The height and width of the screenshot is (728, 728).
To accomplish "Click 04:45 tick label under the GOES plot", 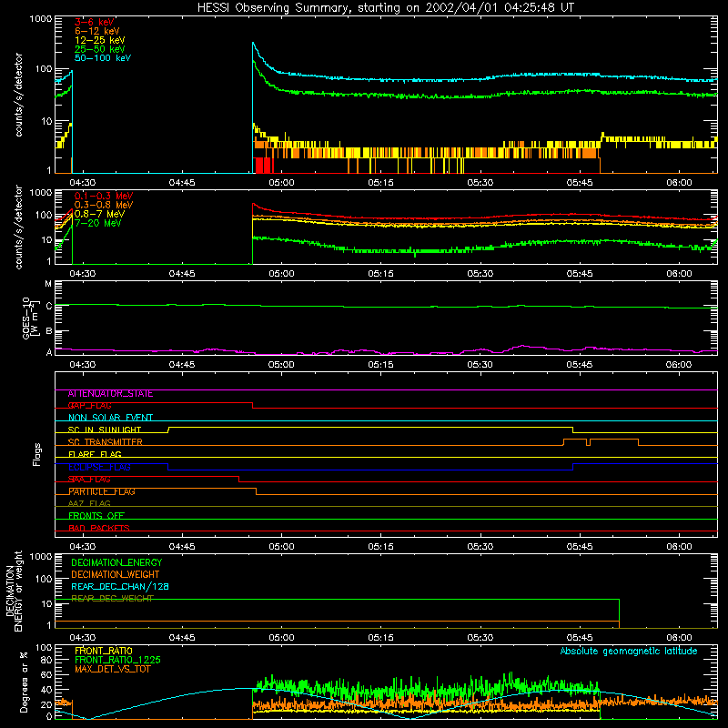I will point(182,365).
